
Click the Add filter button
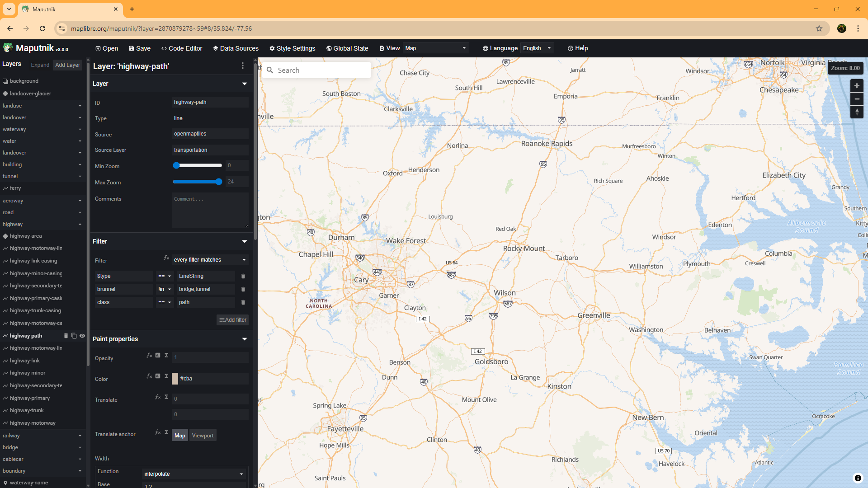pos(232,319)
